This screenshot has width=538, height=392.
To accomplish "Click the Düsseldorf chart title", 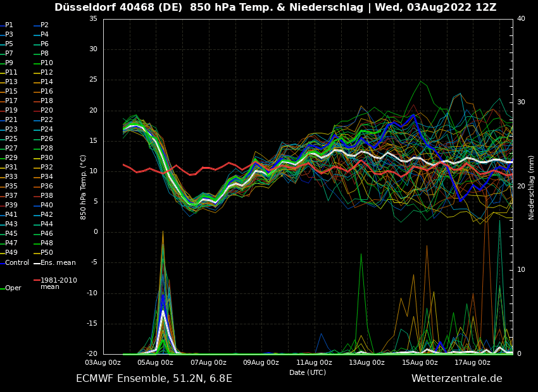I will point(275,8).
